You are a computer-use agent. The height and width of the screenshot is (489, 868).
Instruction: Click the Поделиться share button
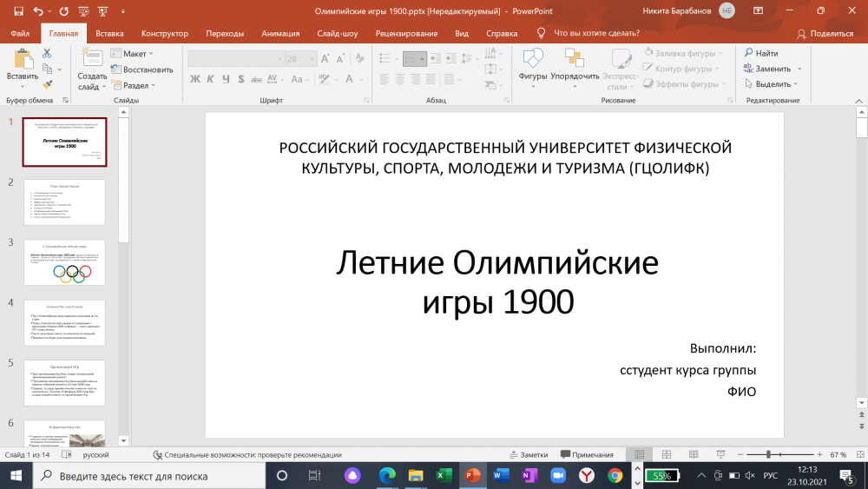825,33
